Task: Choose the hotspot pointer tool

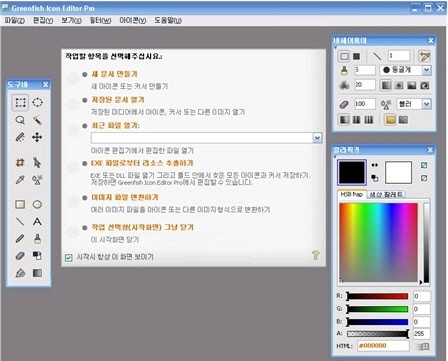Action: click(x=37, y=163)
